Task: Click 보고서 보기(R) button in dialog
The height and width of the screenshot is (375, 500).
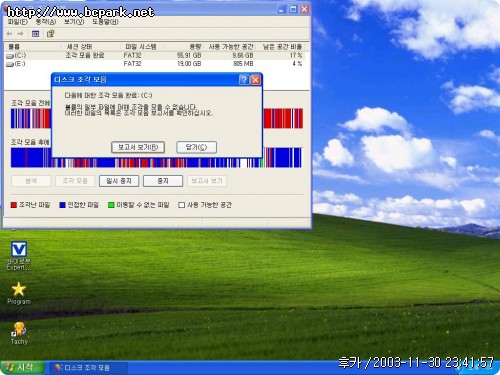Action: point(138,147)
